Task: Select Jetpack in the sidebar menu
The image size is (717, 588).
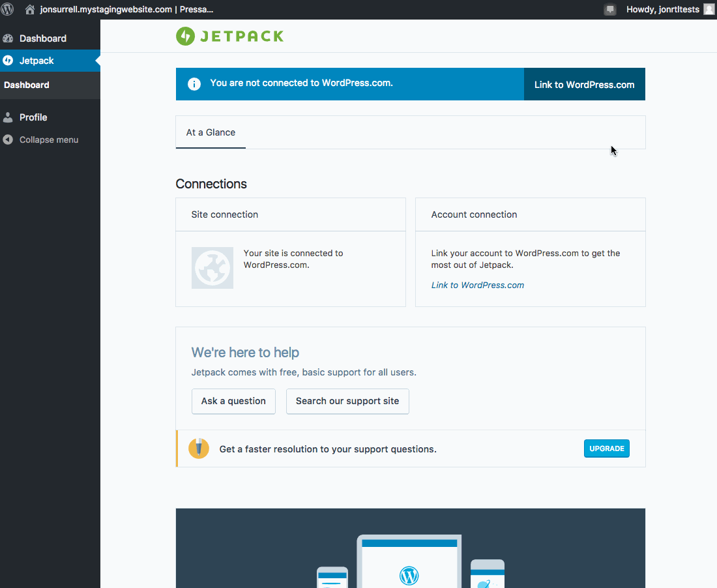Action: [50, 61]
